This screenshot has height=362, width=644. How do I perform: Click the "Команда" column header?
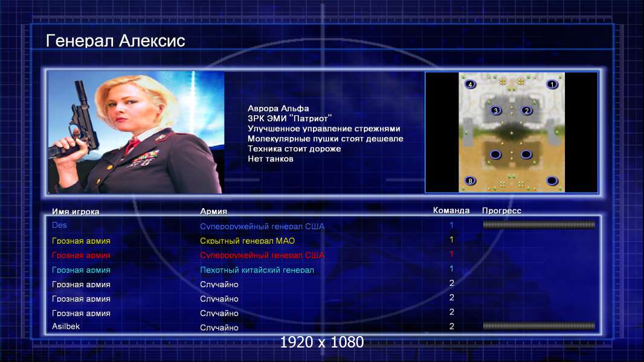coord(451,211)
